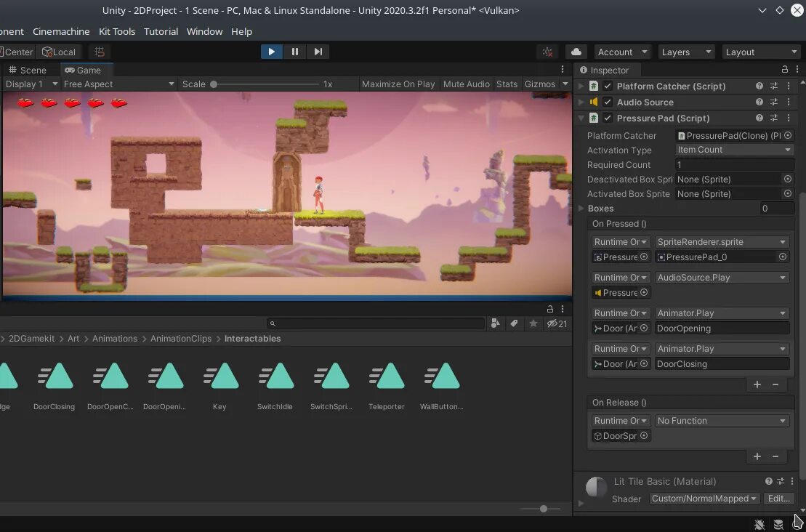Switch to the Scene tab
This screenshot has width=806, height=532.
pyautogui.click(x=28, y=70)
